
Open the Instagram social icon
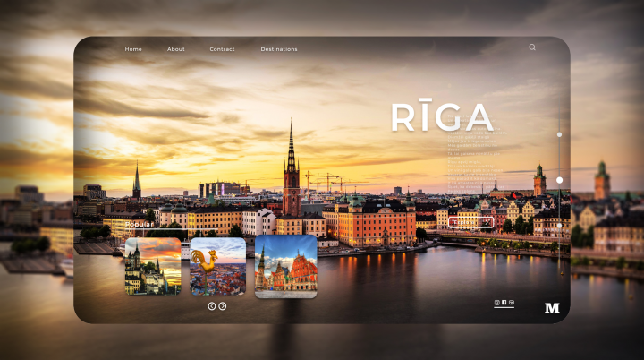point(496,303)
